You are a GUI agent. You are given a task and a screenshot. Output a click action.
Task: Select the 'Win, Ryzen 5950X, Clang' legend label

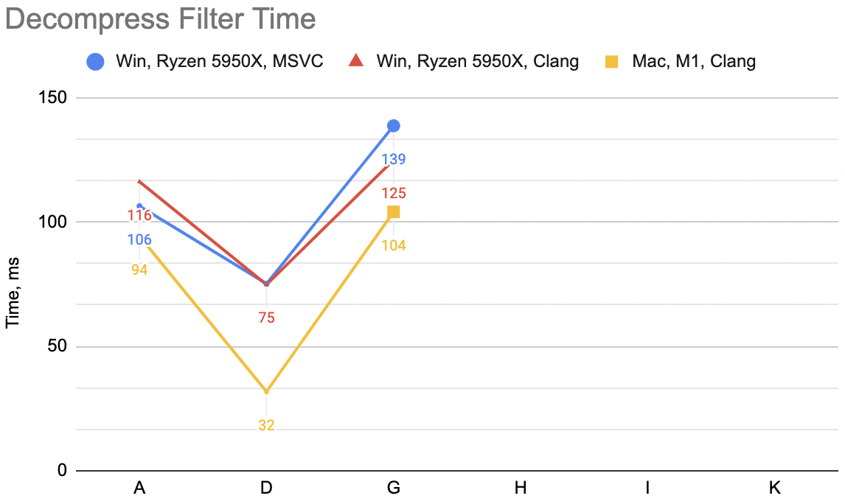pyautogui.click(x=478, y=61)
